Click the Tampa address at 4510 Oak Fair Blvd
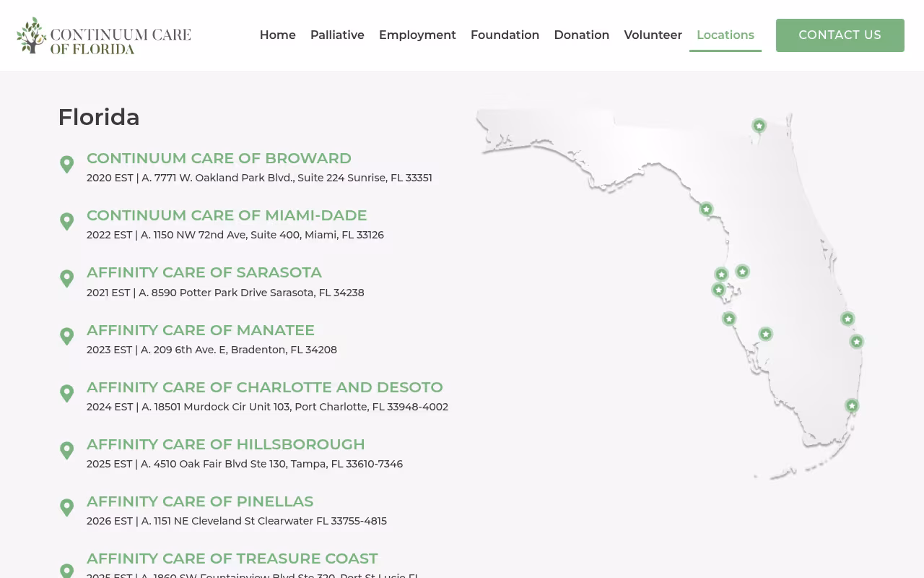 point(245,464)
